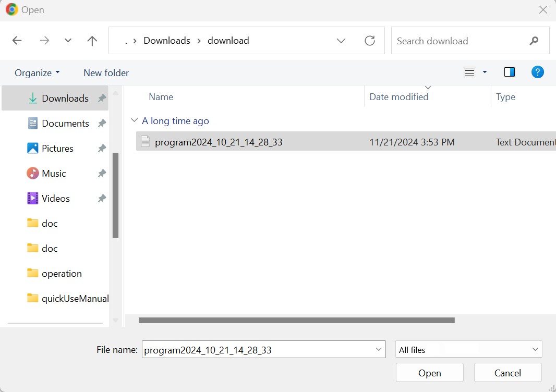Click the Cancel button
Image resolution: width=556 pixels, height=392 pixels.
[507, 373]
